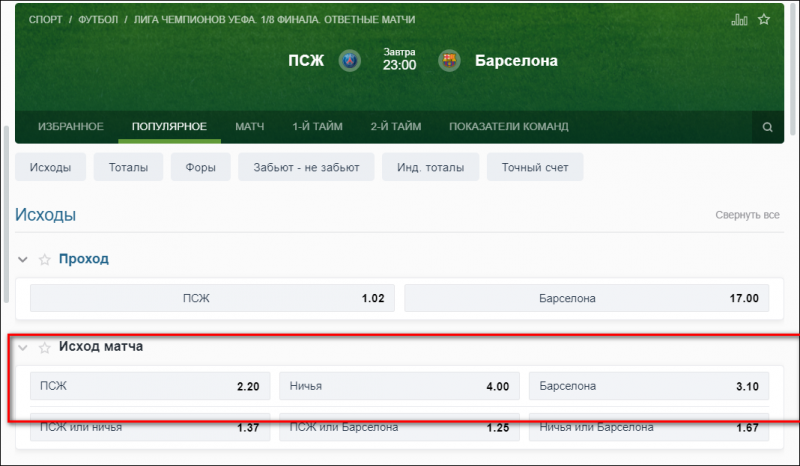Image resolution: width=800 pixels, height=466 pixels.
Task: Collapse the Исход матча section chevron
Action: [22, 348]
